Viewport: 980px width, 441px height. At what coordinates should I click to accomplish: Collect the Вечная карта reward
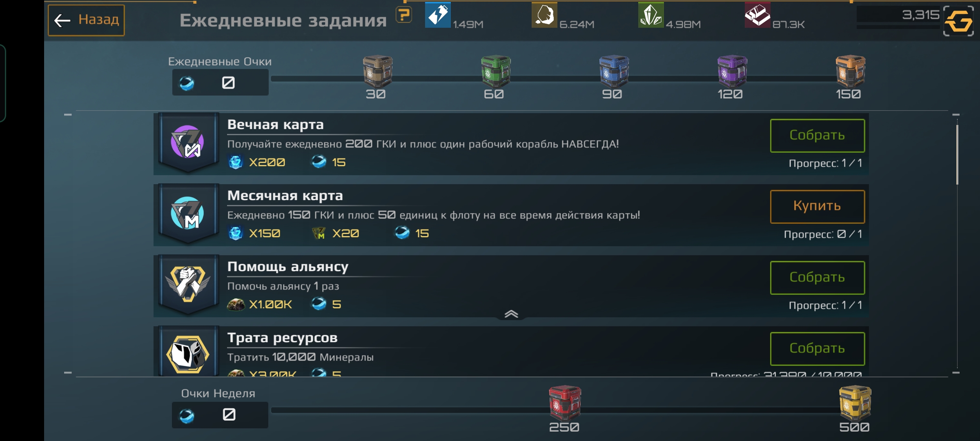[817, 136]
